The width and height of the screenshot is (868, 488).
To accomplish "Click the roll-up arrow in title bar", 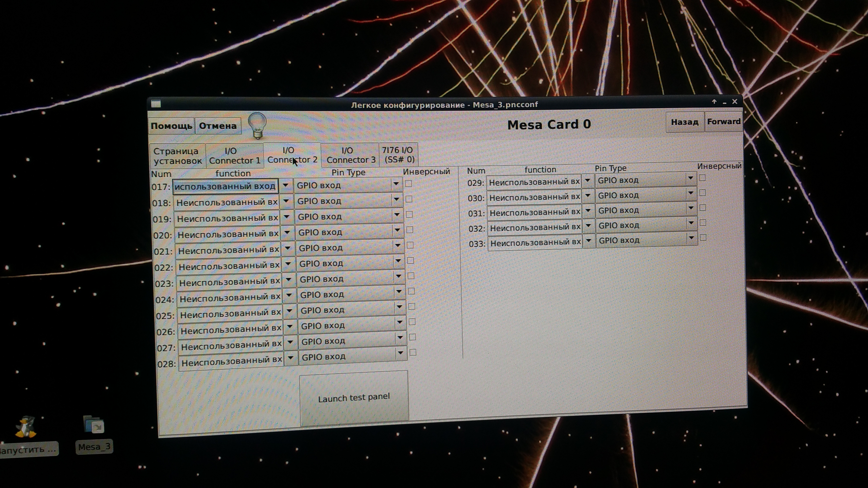I will [714, 102].
